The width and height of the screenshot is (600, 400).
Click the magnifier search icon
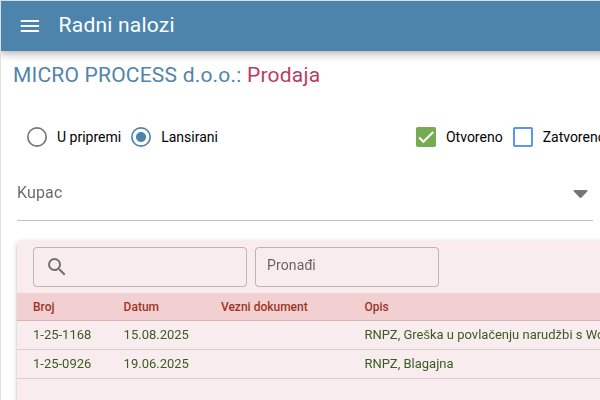56,266
